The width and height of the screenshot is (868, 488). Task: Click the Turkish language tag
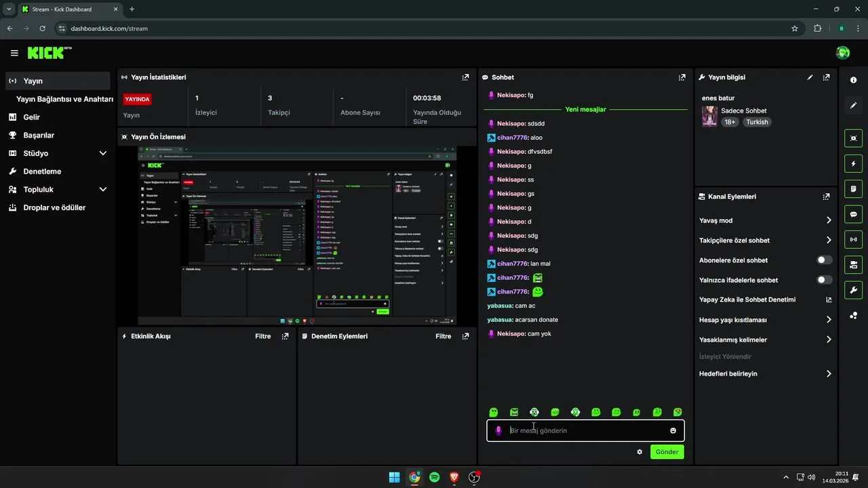coord(757,122)
